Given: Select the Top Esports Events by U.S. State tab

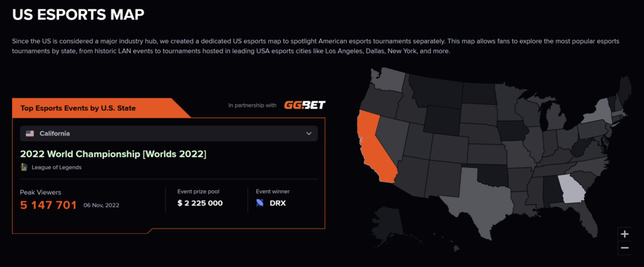Looking at the screenshot, I should click(x=79, y=108).
